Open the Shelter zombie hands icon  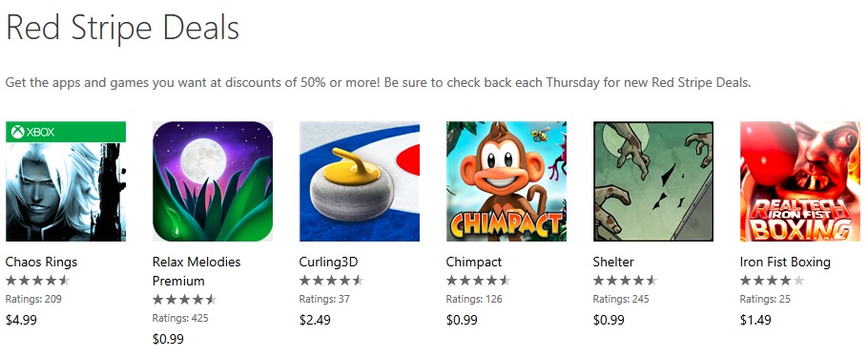(x=653, y=181)
